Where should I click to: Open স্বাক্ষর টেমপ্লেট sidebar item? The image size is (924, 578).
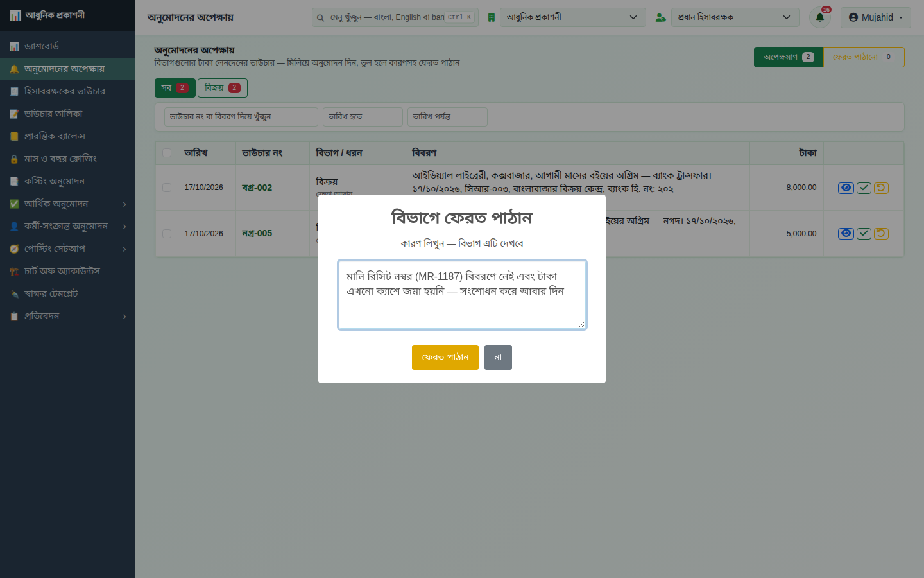(x=67, y=293)
